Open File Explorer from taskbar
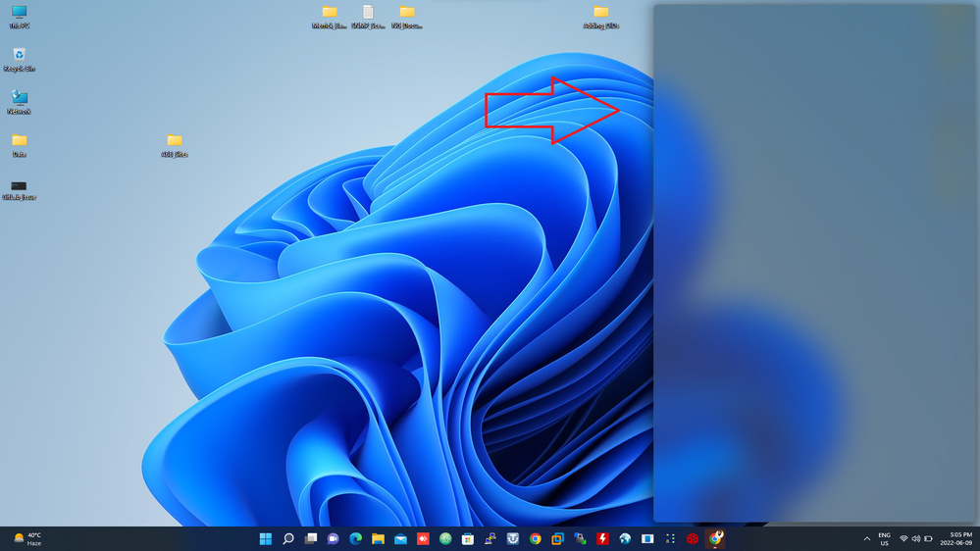The width and height of the screenshot is (980, 551). pyautogui.click(x=378, y=538)
